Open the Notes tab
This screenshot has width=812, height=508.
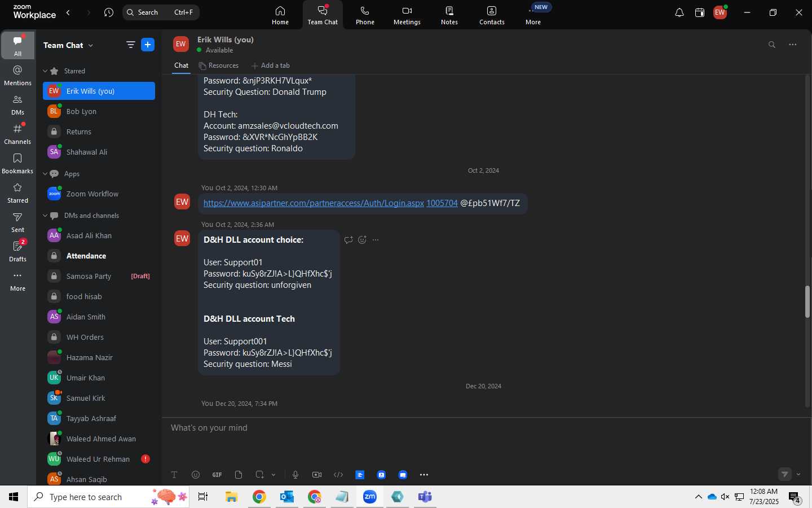[449, 15]
